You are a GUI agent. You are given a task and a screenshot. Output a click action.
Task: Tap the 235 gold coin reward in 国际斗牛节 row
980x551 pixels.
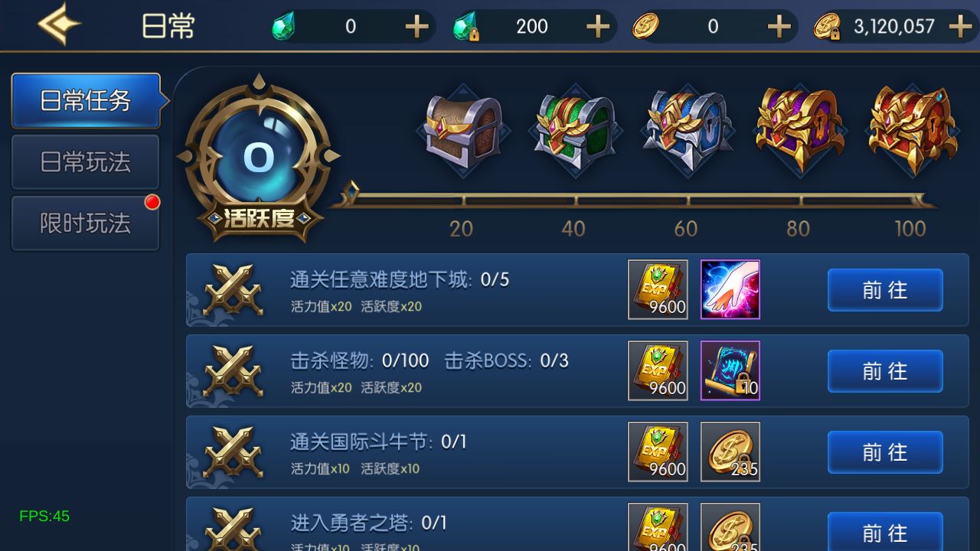[730, 452]
